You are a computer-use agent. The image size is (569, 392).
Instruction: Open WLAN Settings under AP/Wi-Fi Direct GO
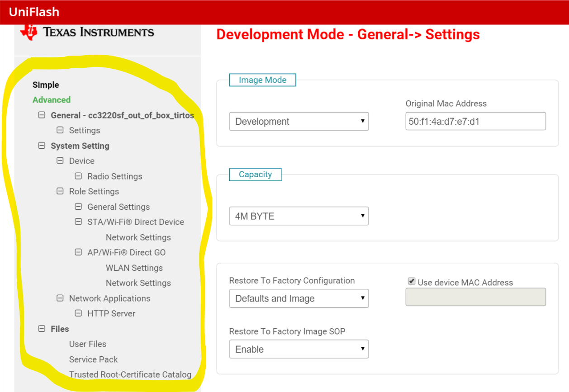[x=134, y=268]
